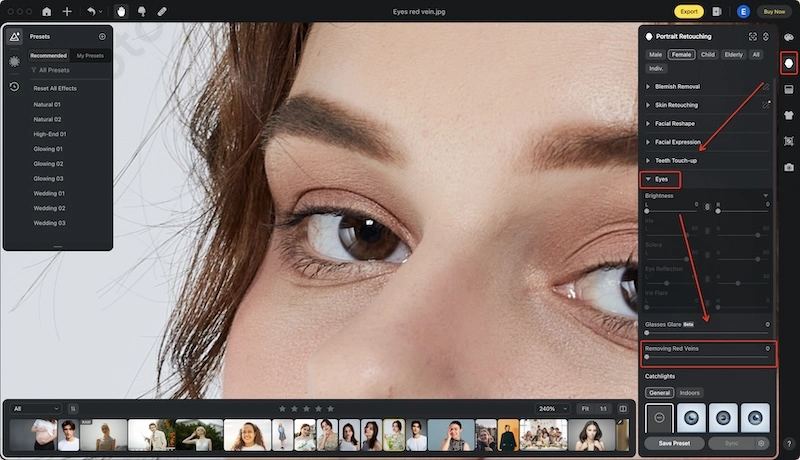Screen dimensions: 800x460
Task: Switch to the My Presets tab
Action: pos(90,56)
